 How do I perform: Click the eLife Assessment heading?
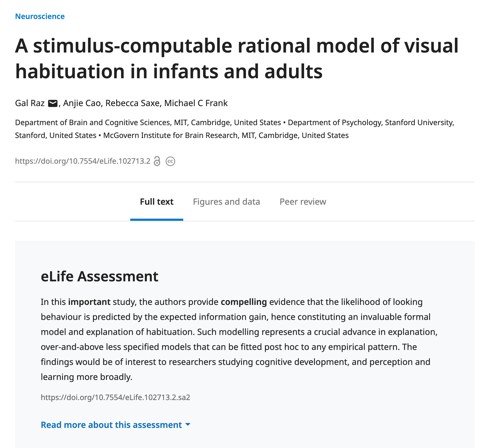[99, 276]
